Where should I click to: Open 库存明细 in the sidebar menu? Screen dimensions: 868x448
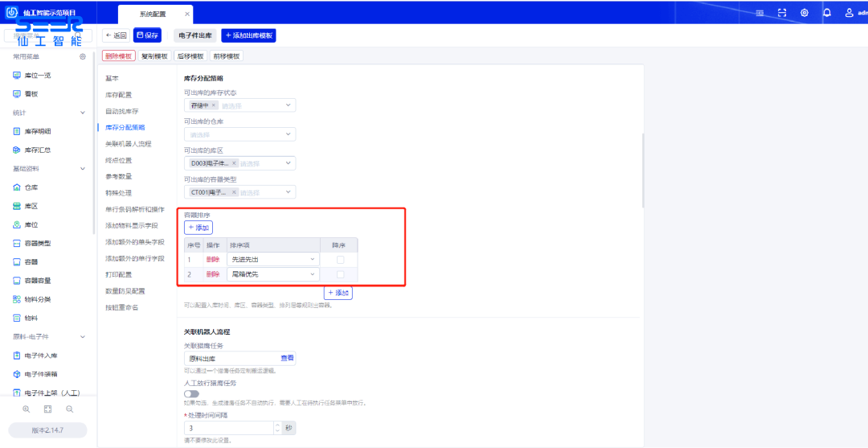pyautogui.click(x=38, y=131)
